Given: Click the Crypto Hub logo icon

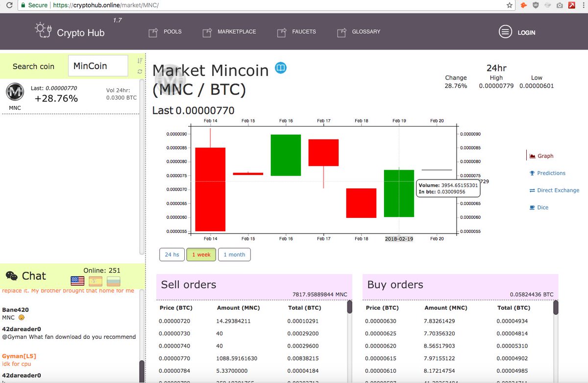Looking at the screenshot, I should coord(43,29).
